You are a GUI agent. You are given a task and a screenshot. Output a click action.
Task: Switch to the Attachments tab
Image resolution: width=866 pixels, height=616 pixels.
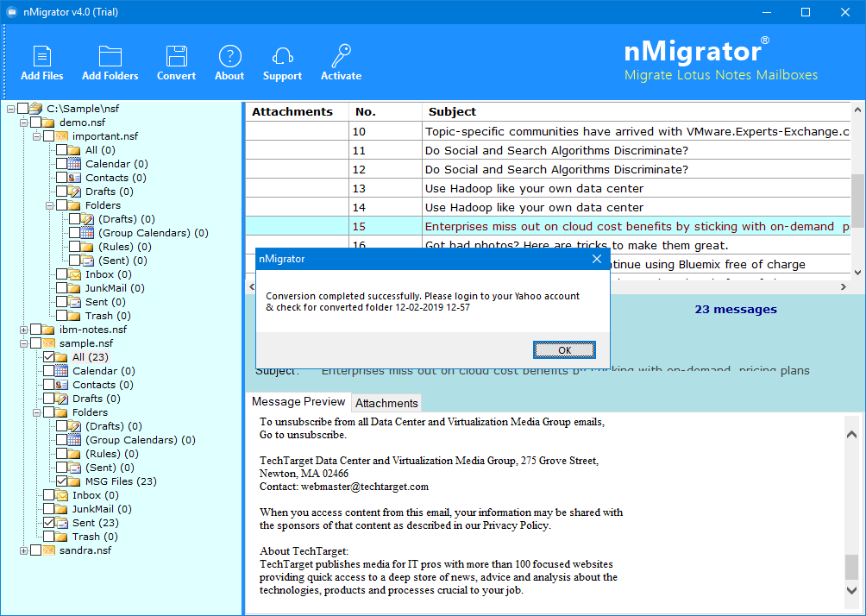[x=386, y=403]
